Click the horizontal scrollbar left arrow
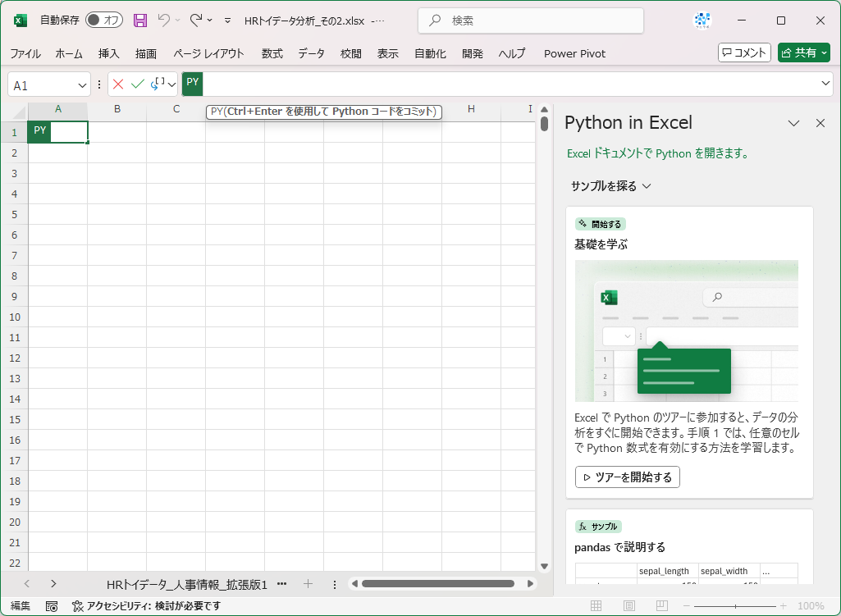 click(x=354, y=584)
